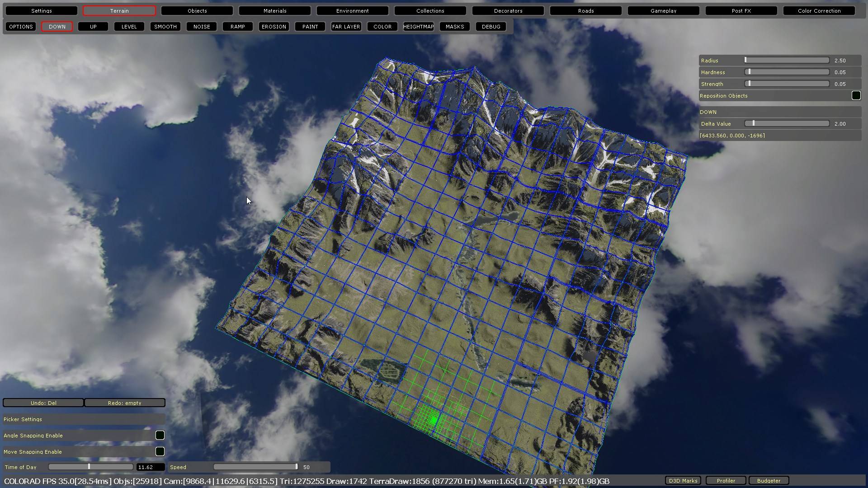Toggle Move Snapping Enable checkbox
This screenshot has height=488, width=868.
(x=160, y=451)
